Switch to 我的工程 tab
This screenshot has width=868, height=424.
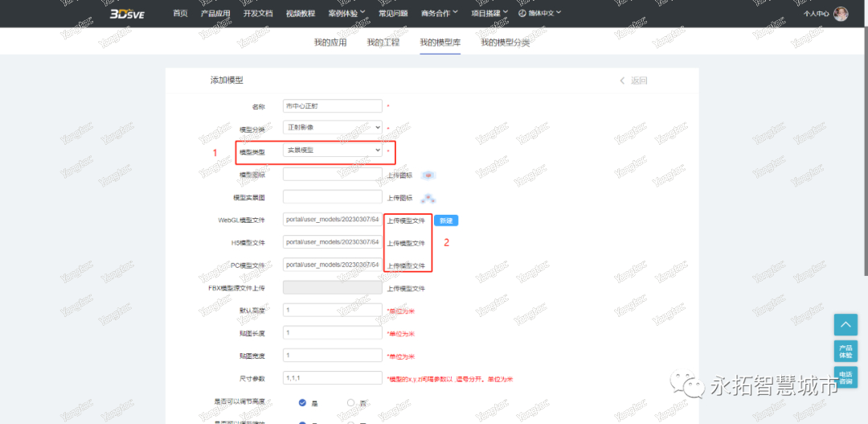[x=383, y=43]
